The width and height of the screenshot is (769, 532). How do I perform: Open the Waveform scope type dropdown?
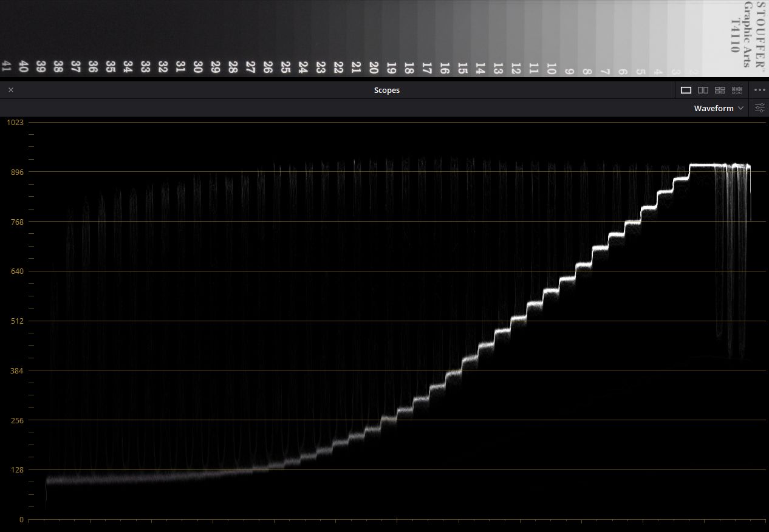coord(719,108)
